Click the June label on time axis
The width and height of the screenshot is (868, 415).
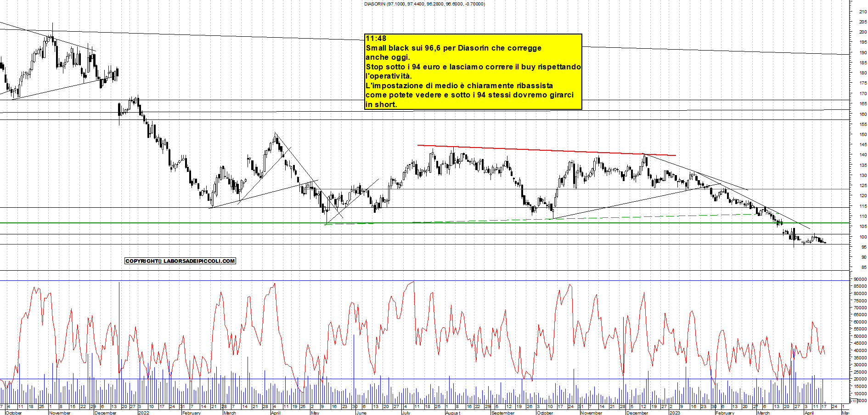pyautogui.click(x=361, y=413)
